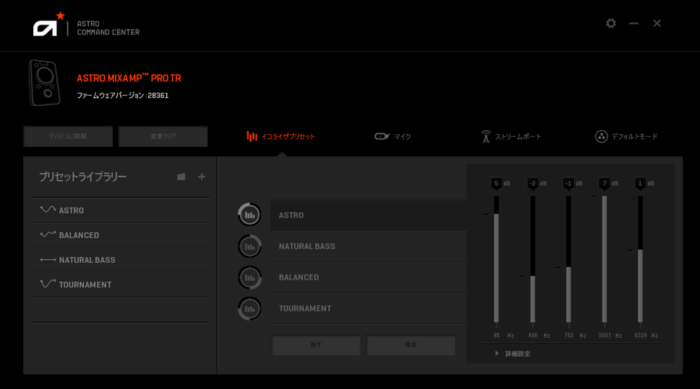
Task: Adjust the 95 Hz equalizer slider
Action: tap(496, 259)
